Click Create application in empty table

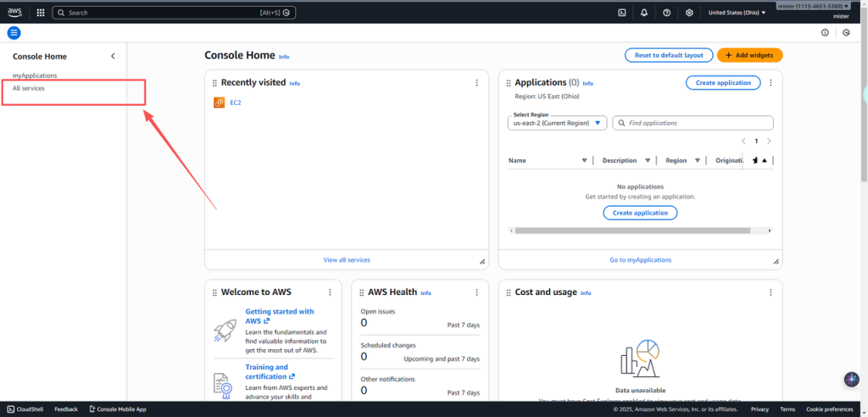[x=640, y=213]
